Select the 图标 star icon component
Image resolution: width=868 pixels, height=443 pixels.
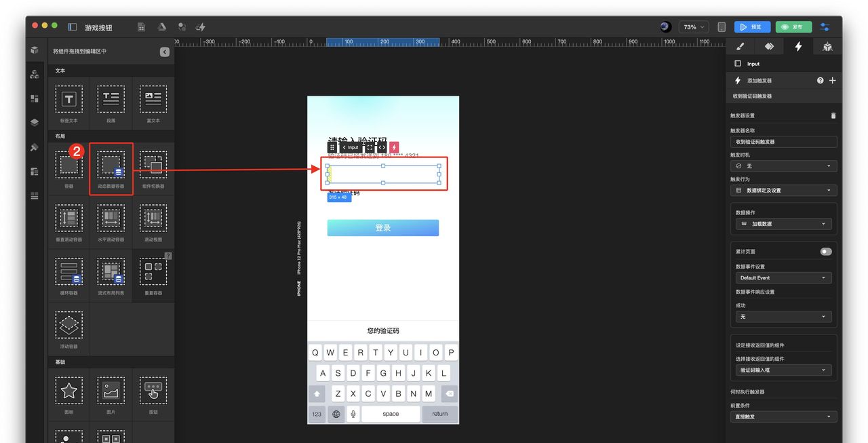coord(68,395)
